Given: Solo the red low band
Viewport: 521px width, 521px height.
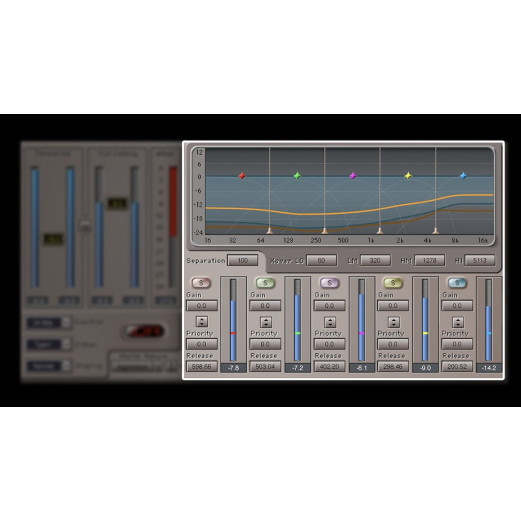Looking at the screenshot, I should [x=201, y=283].
